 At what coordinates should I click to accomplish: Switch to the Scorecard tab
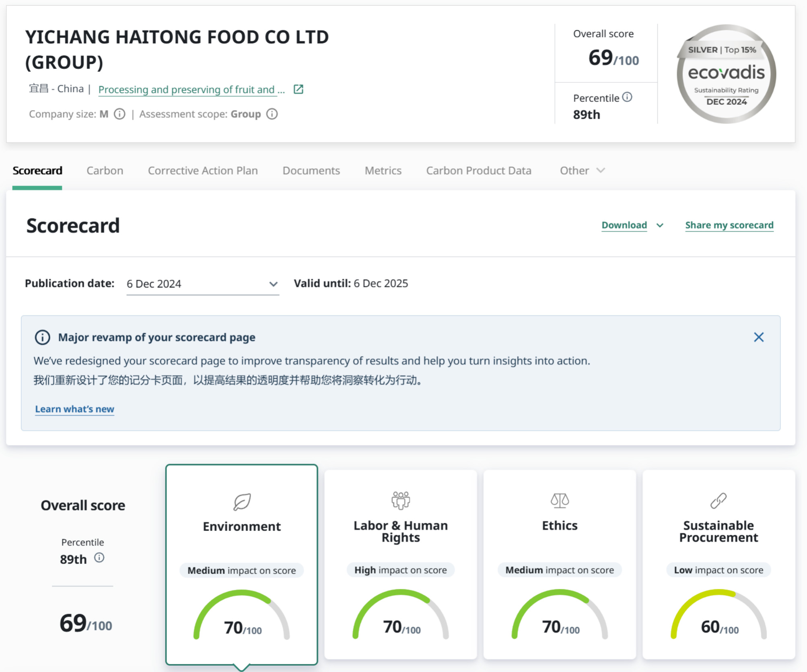click(x=37, y=171)
